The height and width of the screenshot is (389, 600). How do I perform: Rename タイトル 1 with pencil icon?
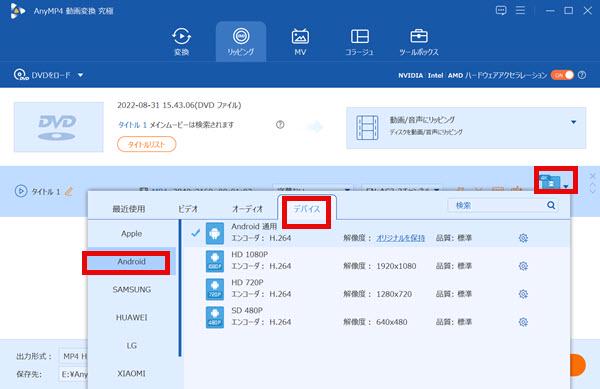[x=68, y=191]
